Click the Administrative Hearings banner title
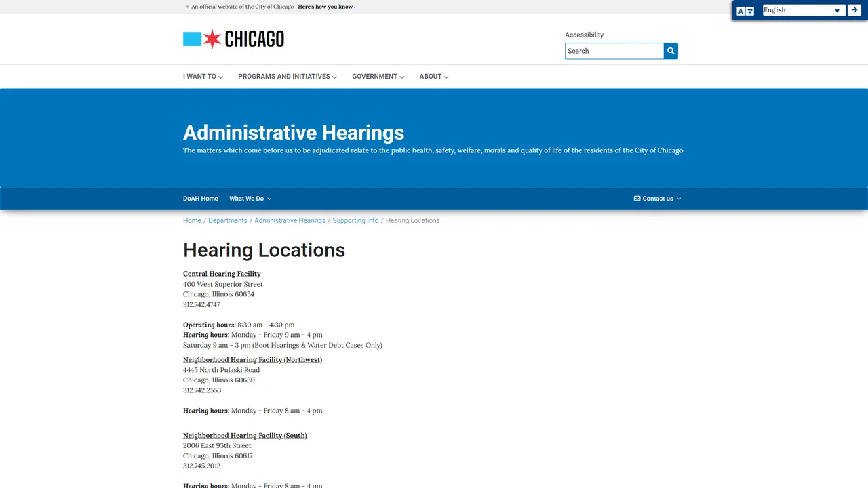This screenshot has height=488, width=868. coord(294,133)
